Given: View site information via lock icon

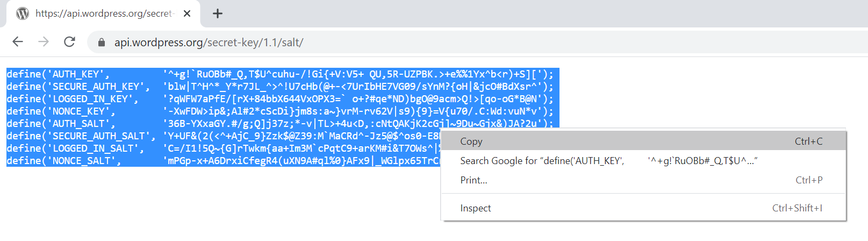Looking at the screenshot, I should pyautogui.click(x=101, y=42).
